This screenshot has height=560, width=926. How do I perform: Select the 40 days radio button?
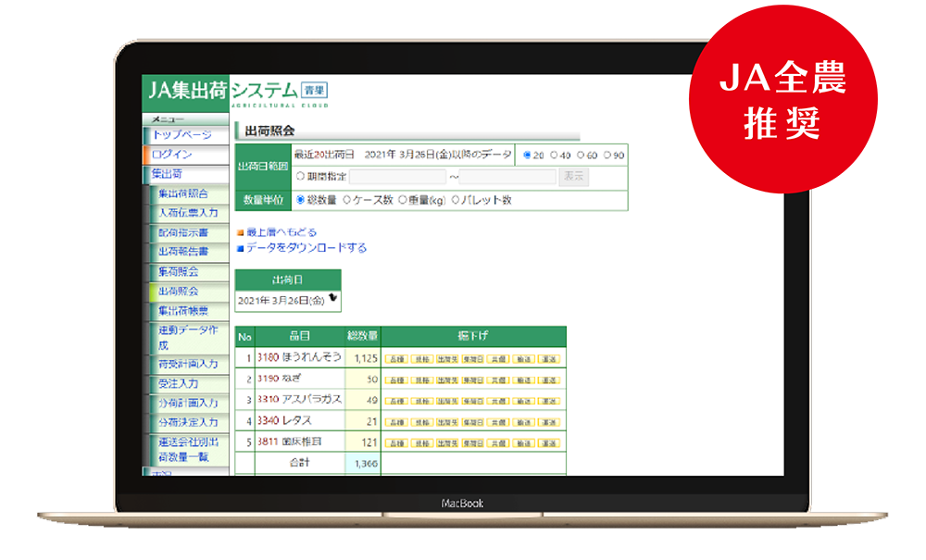pyautogui.click(x=554, y=156)
